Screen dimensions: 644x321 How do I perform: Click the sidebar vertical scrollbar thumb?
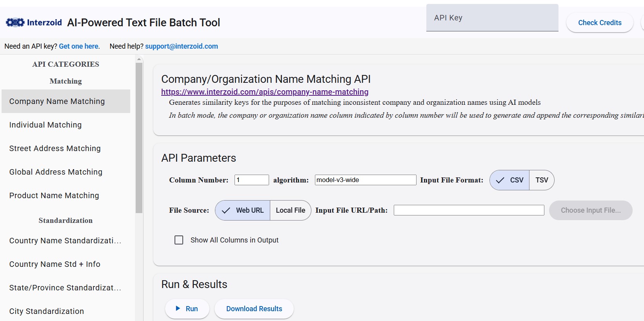click(x=139, y=138)
